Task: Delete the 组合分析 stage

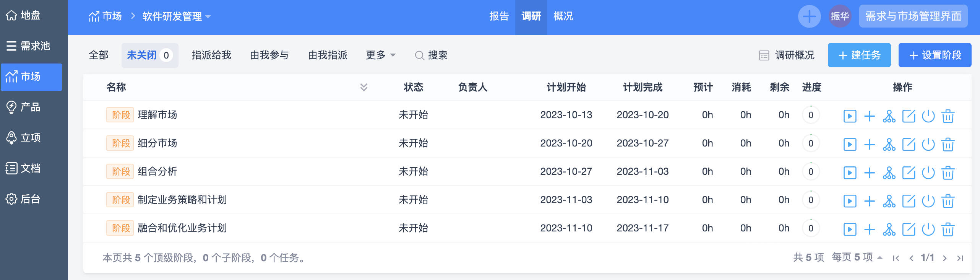Action: pyautogui.click(x=948, y=173)
